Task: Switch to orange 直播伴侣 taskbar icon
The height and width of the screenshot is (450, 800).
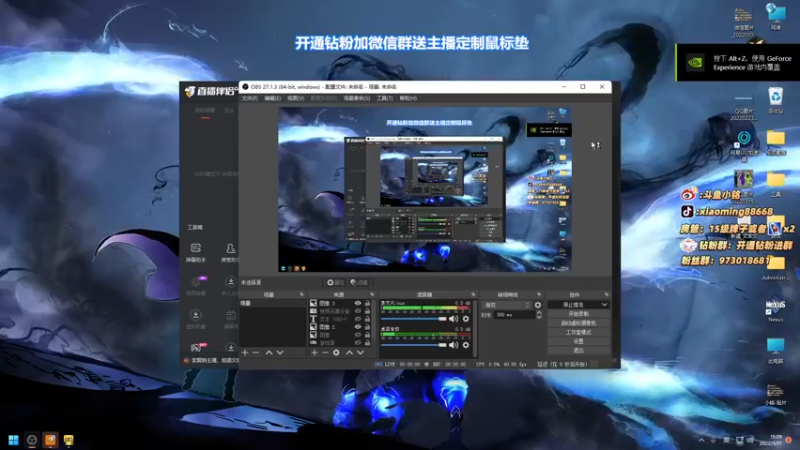Action: pos(50,440)
